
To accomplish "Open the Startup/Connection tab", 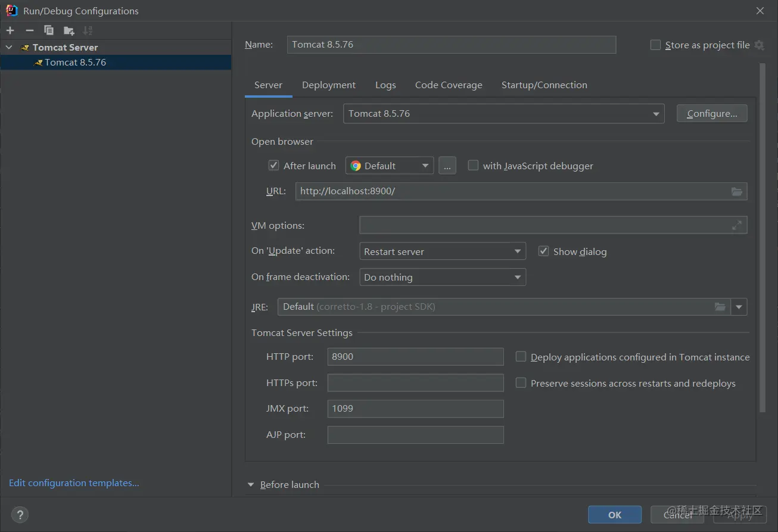I will coord(544,85).
